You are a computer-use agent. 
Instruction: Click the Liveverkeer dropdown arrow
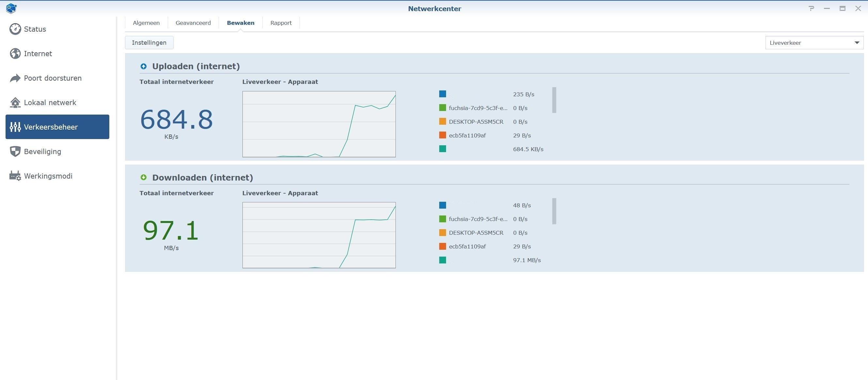tap(857, 43)
